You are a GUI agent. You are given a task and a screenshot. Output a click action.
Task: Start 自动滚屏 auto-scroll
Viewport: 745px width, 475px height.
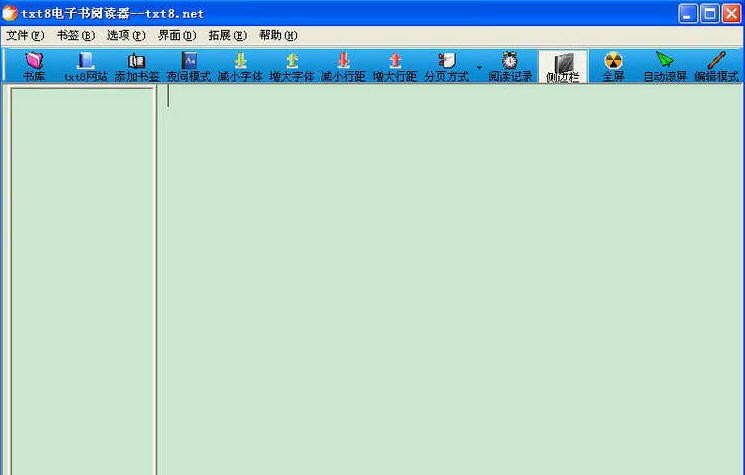click(x=665, y=66)
